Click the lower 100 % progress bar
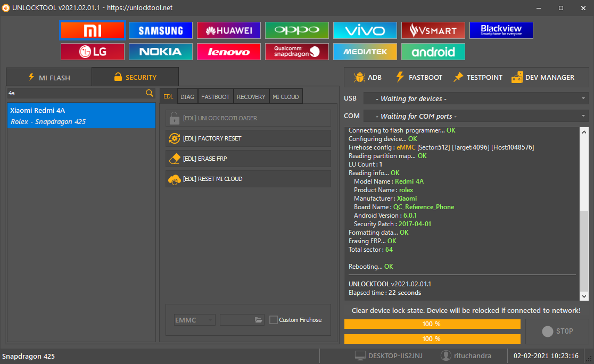594x364 pixels. pos(432,338)
